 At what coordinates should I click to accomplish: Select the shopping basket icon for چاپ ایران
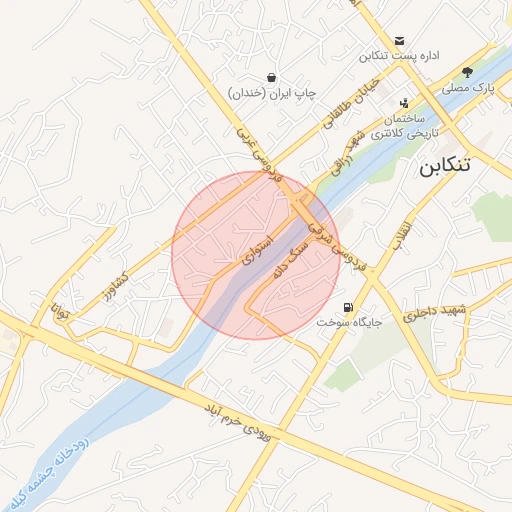[x=272, y=78]
